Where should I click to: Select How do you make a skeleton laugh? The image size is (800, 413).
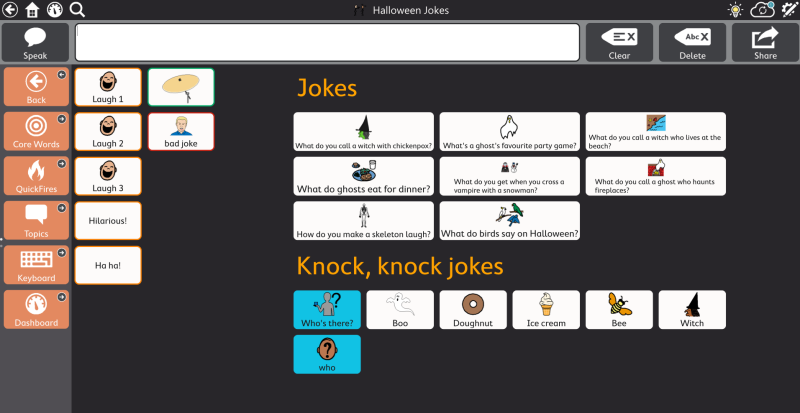point(364,221)
